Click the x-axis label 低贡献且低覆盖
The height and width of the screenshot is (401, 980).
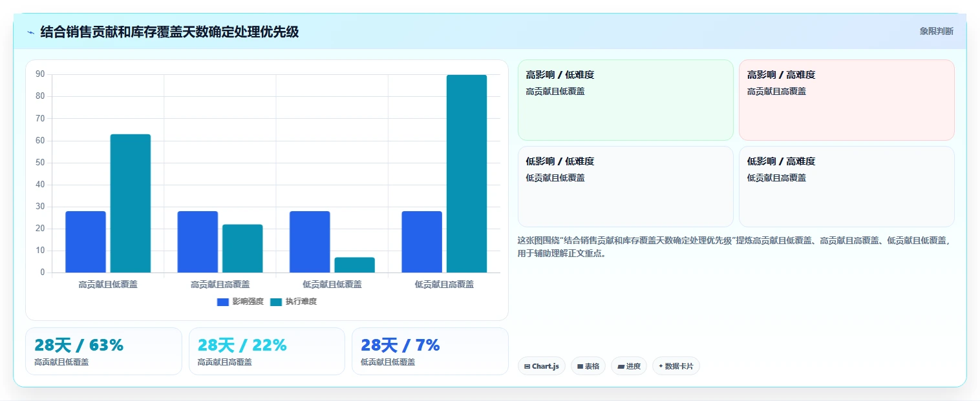[332, 284]
